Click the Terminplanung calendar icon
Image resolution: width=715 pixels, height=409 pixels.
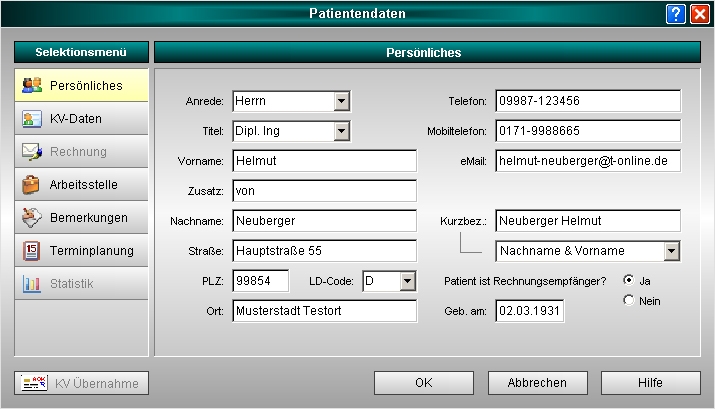(31, 251)
